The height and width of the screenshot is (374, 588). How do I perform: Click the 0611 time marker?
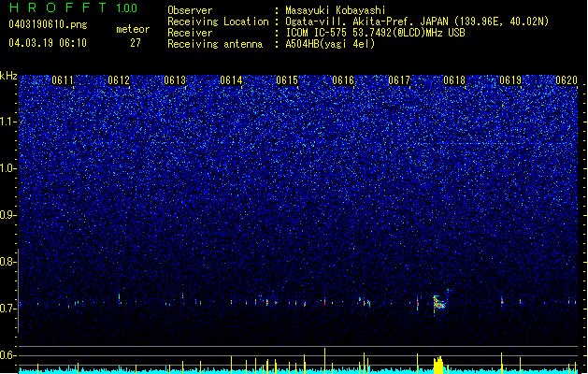pos(63,80)
